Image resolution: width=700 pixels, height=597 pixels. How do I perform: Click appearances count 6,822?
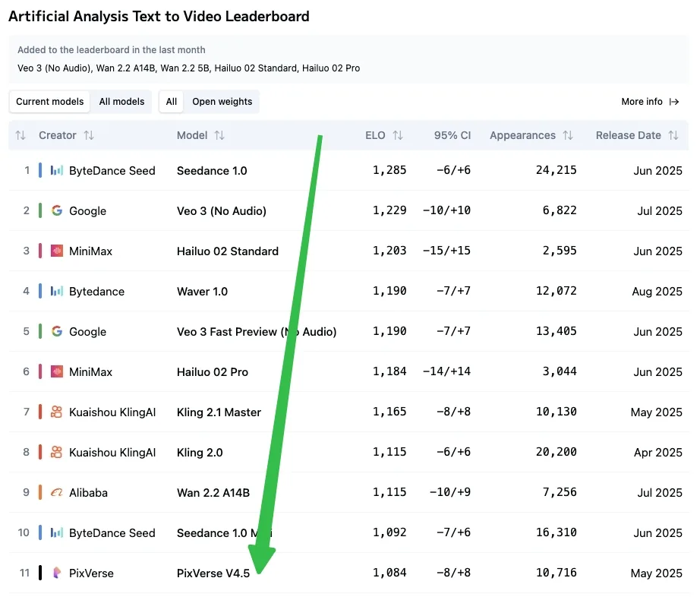(x=560, y=210)
